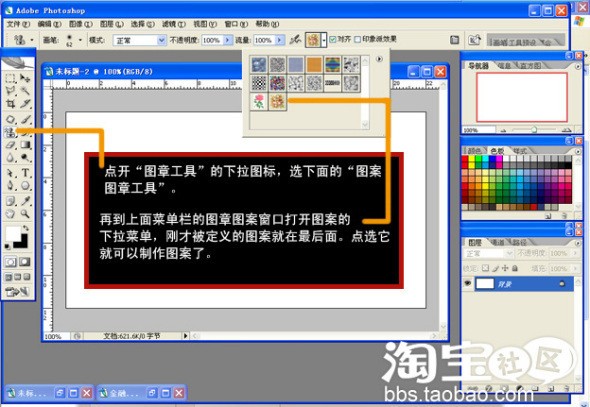Toggle lock position in Layers panel

pos(505,268)
